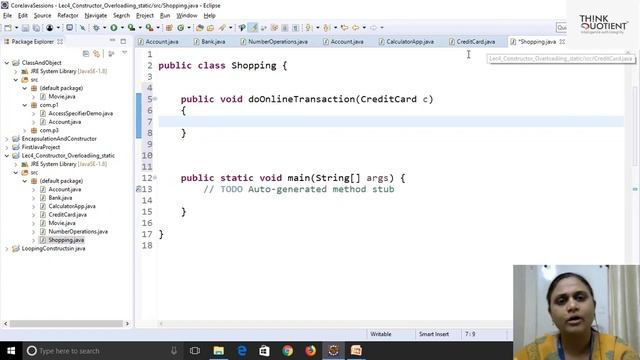
Task: Click the Save toolbar icon
Action: tap(25, 28)
